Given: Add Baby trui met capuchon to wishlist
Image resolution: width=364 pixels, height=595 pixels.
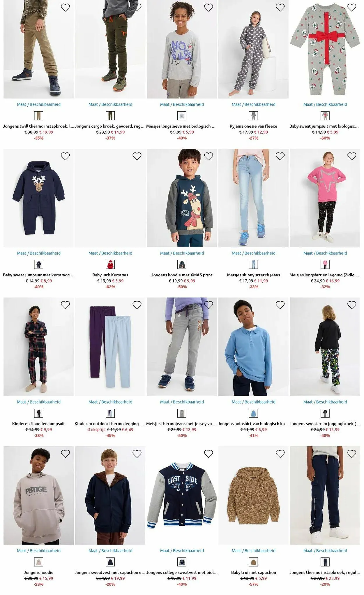Looking at the screenshot, I should (x=280, y=454).
